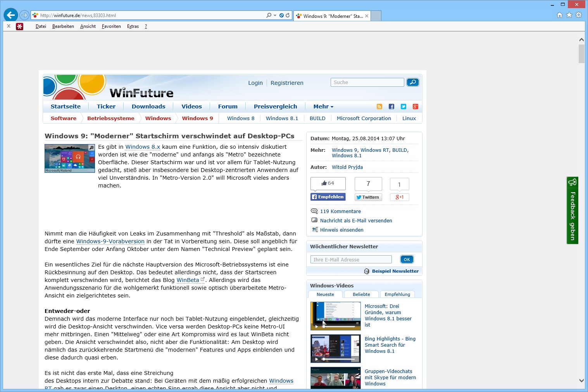Open the Ticker navigation item
The image size is (588, 392).
tap(106, 107)
